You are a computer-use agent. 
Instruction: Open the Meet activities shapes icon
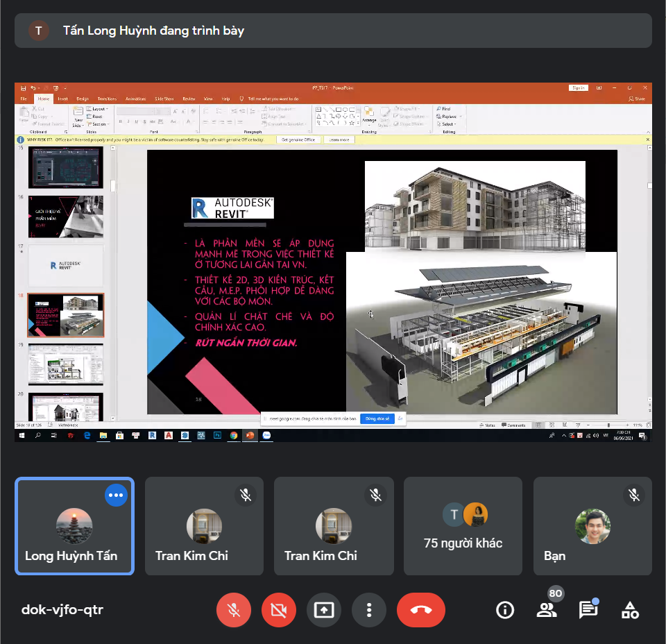(630, 610)
